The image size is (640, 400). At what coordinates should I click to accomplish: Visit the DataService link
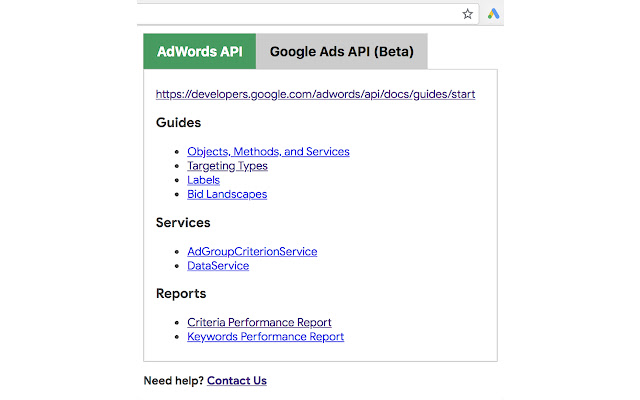click(x=218, y=266)
